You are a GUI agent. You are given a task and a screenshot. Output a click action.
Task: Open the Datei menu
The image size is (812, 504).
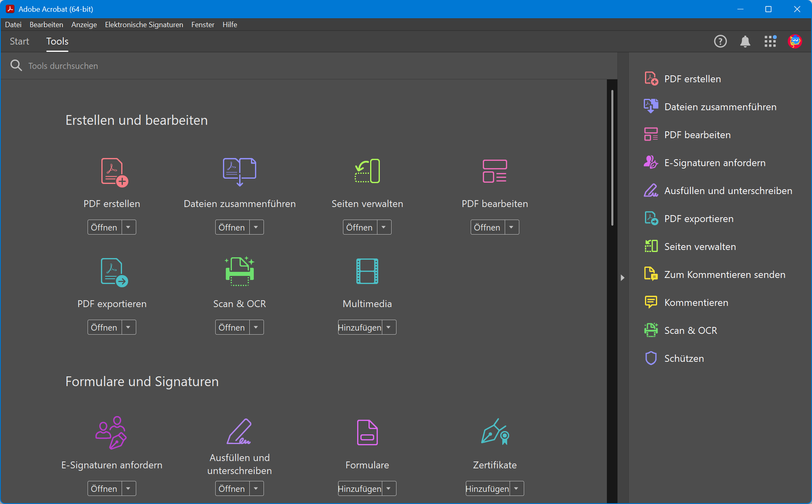pyautogui.click(x=13, y=25)
